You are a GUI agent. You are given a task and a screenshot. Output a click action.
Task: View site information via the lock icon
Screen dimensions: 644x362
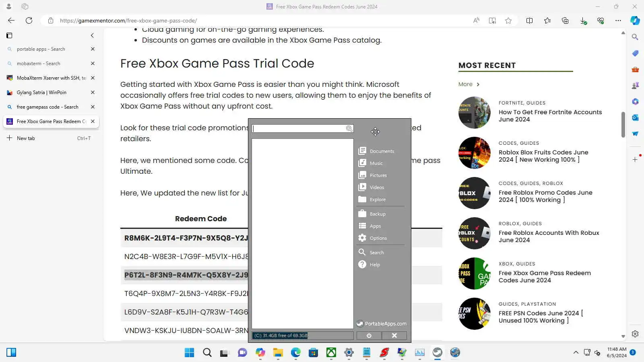tap(51, 21)
